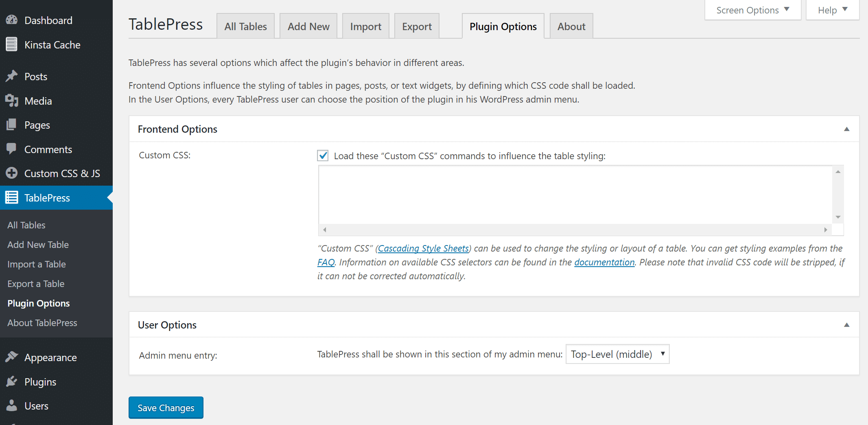Click the Save Changes button
This screenshot has width=868, height=425.
[x=166, y=407]
